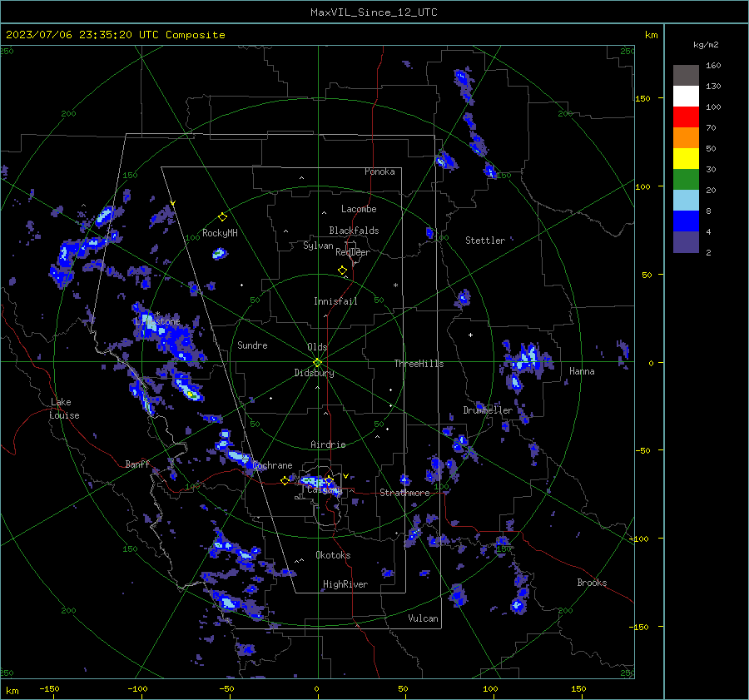Screen dimensions: 749x700
Task: Click the Lacombe city label
Action: point(359,209)
